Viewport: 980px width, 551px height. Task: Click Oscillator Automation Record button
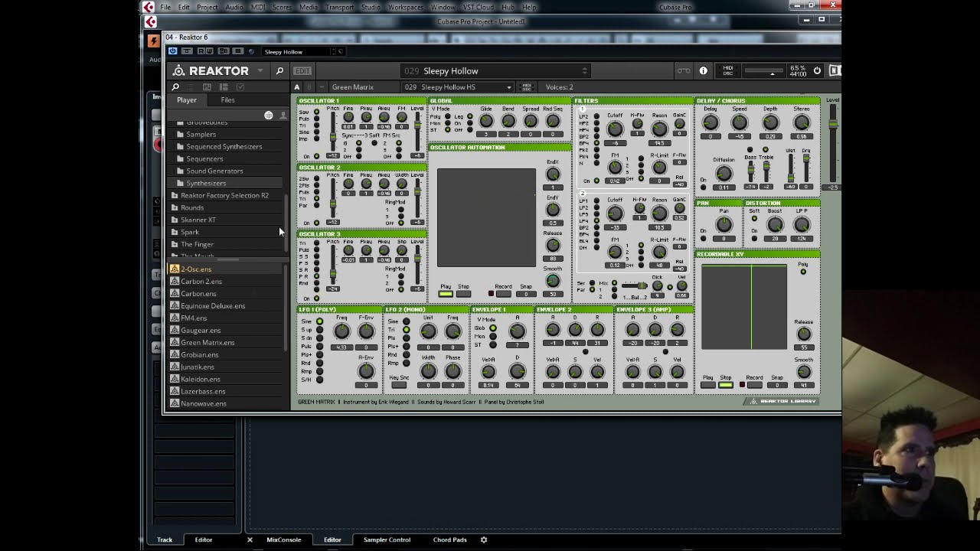pyautogui.click(x=503, y=294)
